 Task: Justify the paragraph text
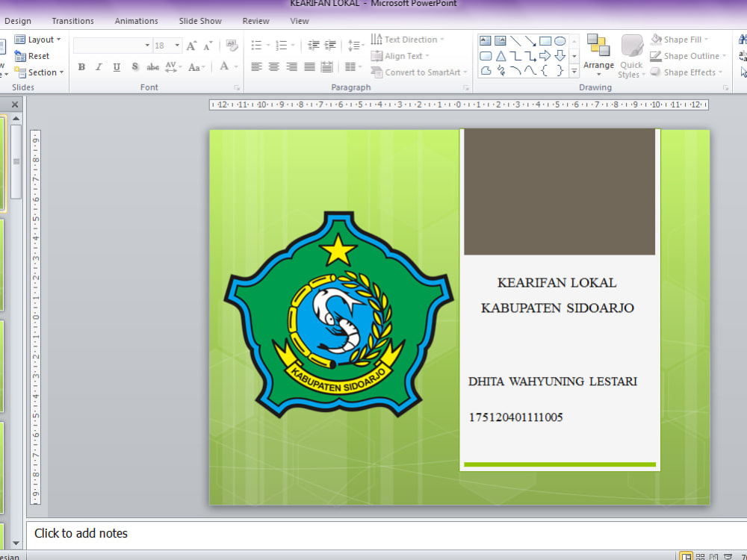coord(310,66)
